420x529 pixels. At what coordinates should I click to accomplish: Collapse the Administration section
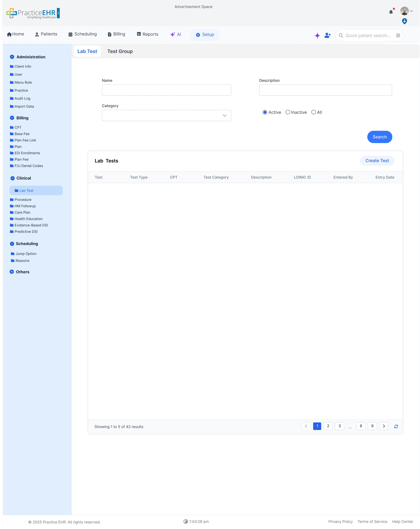click(12, 57)
